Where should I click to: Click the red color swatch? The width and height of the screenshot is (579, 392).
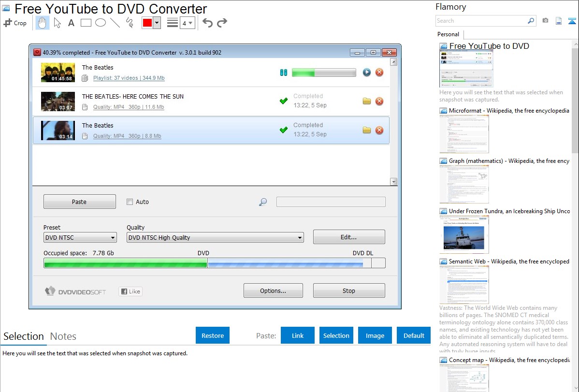[147, 23]
